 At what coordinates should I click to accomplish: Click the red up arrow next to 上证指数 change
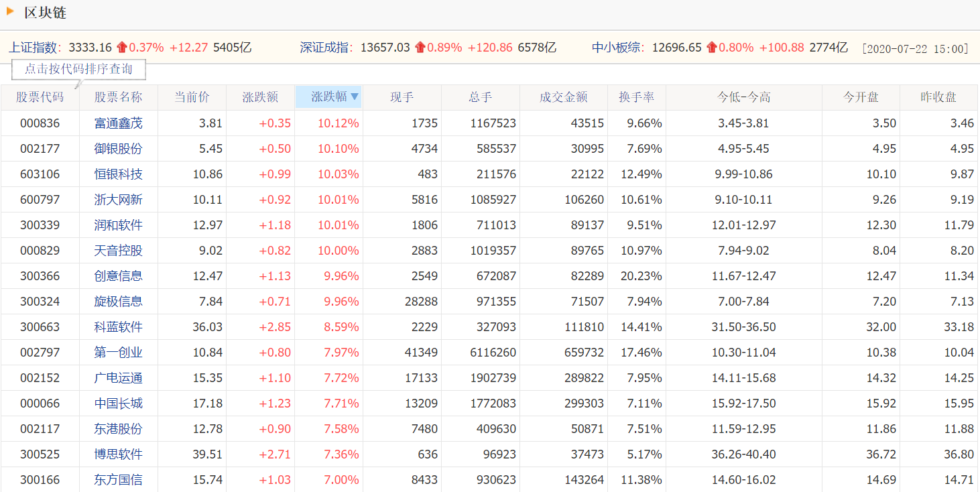[x=121, y=48]
